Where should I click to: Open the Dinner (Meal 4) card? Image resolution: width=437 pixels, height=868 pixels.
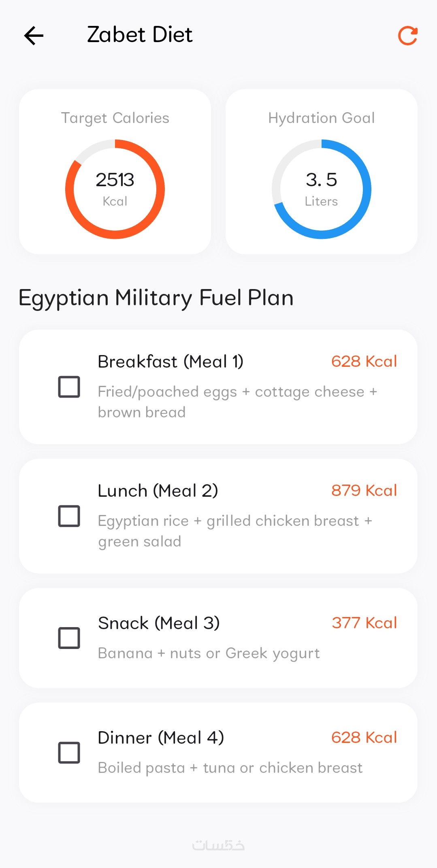tap(218, 753)
